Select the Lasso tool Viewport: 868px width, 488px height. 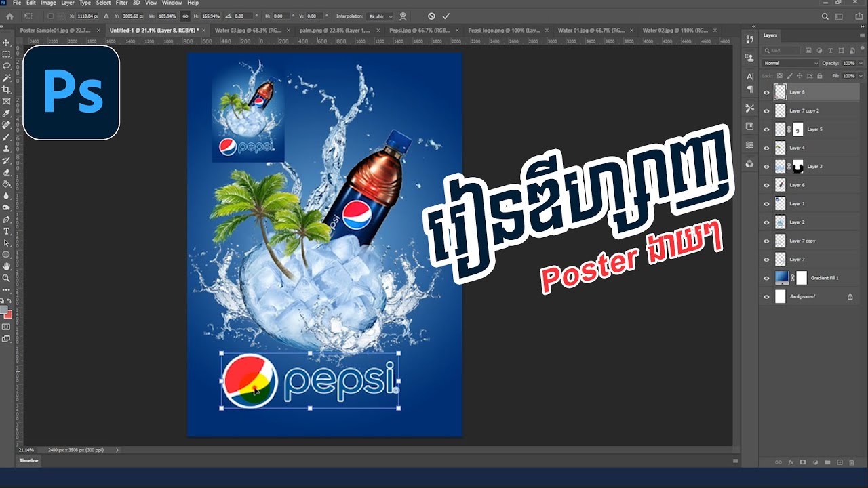tap(6, 66)
